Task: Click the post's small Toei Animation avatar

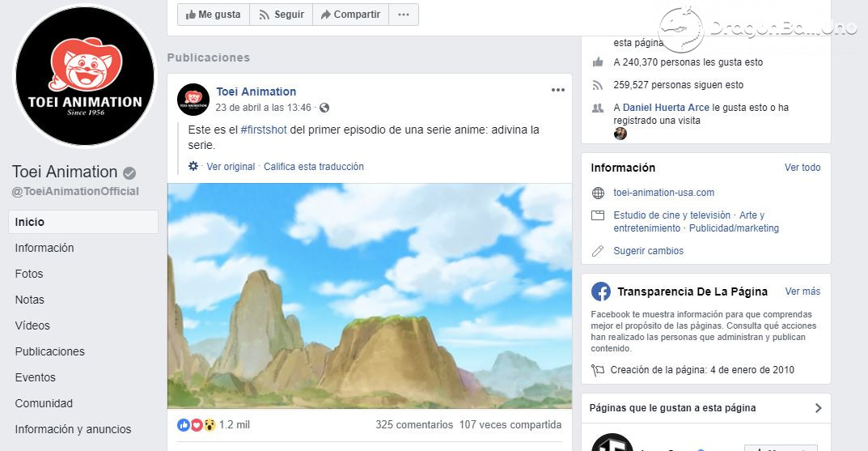Action: pos(193,99)
